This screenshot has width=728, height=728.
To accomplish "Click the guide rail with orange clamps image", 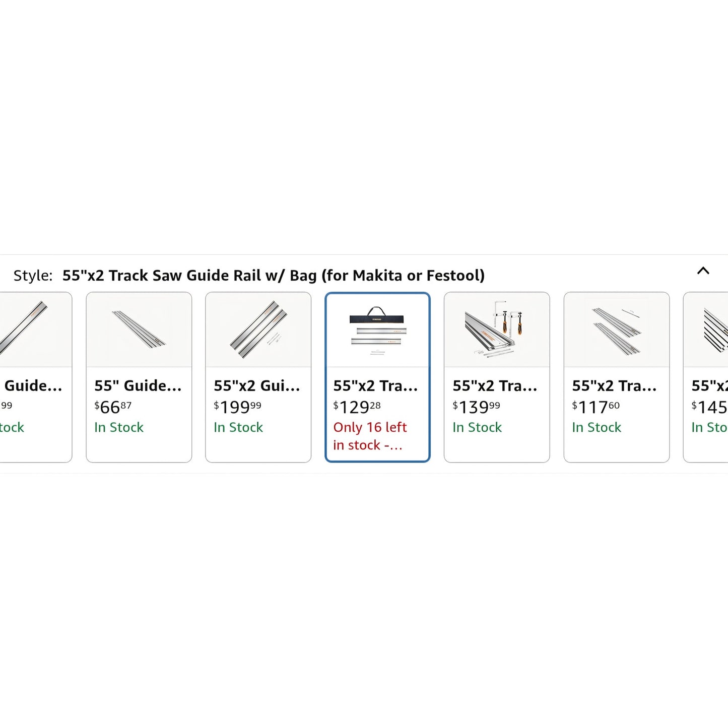I will pyautogui.click(x=496, y=330).
